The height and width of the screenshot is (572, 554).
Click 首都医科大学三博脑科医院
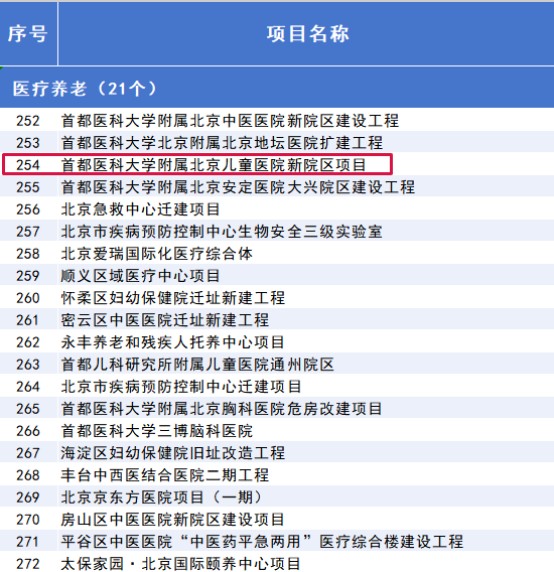pyautogui.click(x=156, y=431)
